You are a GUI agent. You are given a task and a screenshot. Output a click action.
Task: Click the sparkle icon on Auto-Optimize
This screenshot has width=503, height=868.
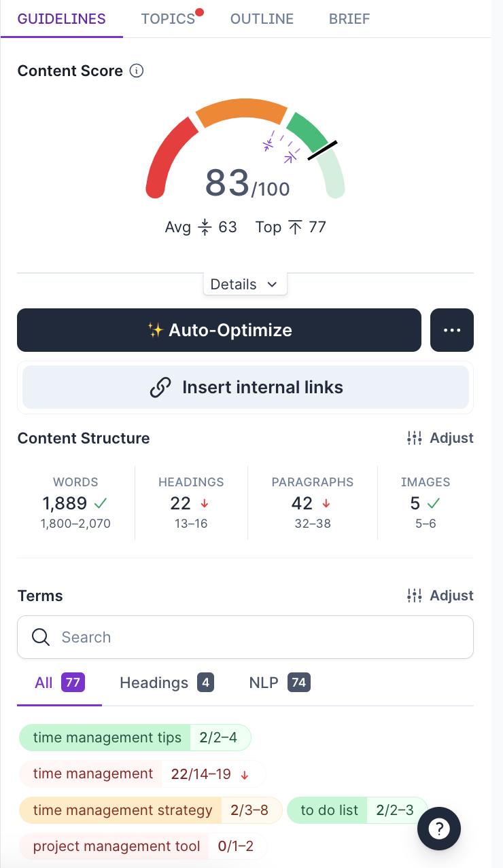tap(156, 330)
